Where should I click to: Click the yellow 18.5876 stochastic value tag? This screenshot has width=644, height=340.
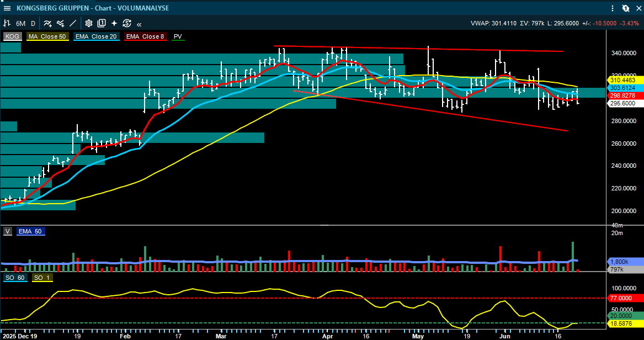pos(625,323)
